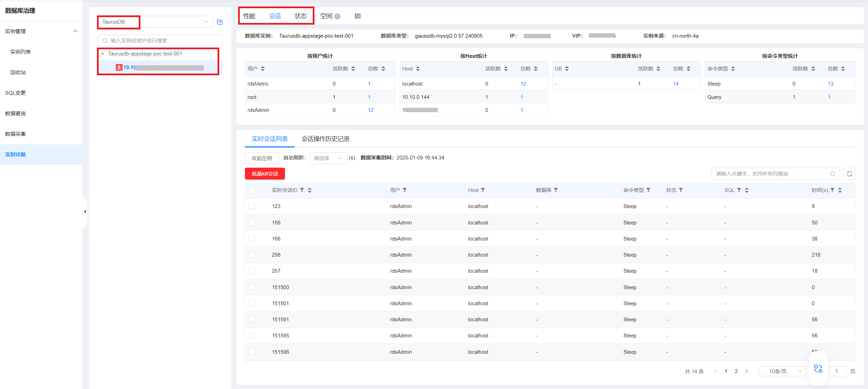Check the box for session 151500

pos(251,287)
